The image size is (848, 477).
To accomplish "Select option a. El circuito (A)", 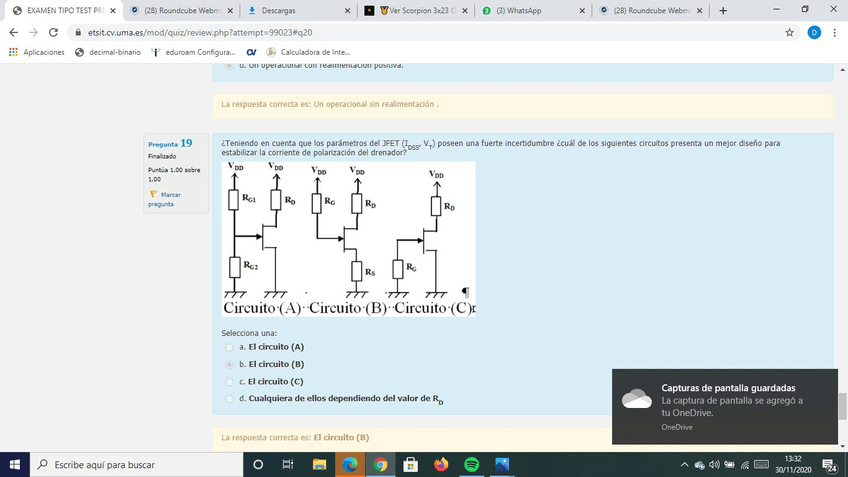I will [229, 346].
